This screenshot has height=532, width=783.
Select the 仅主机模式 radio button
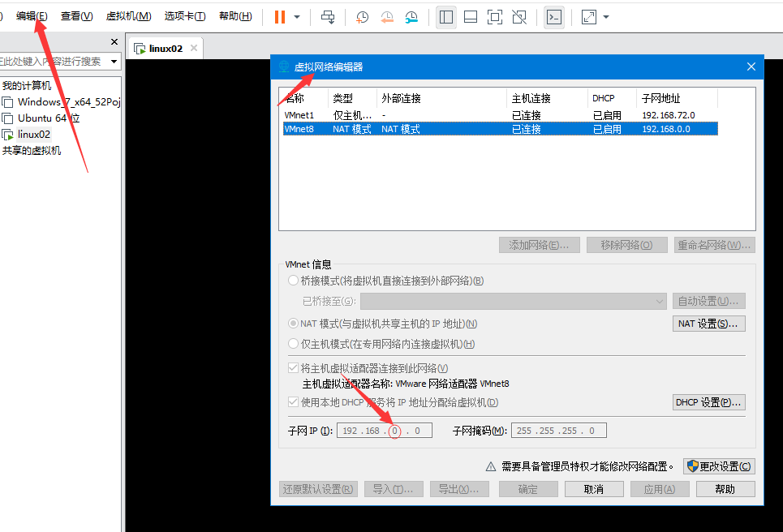click(x=293, y=344)
